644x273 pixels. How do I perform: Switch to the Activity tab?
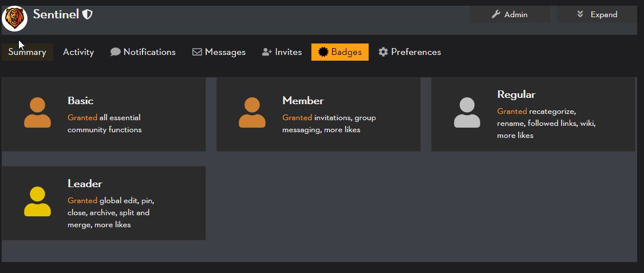click(x=78, y=52)
